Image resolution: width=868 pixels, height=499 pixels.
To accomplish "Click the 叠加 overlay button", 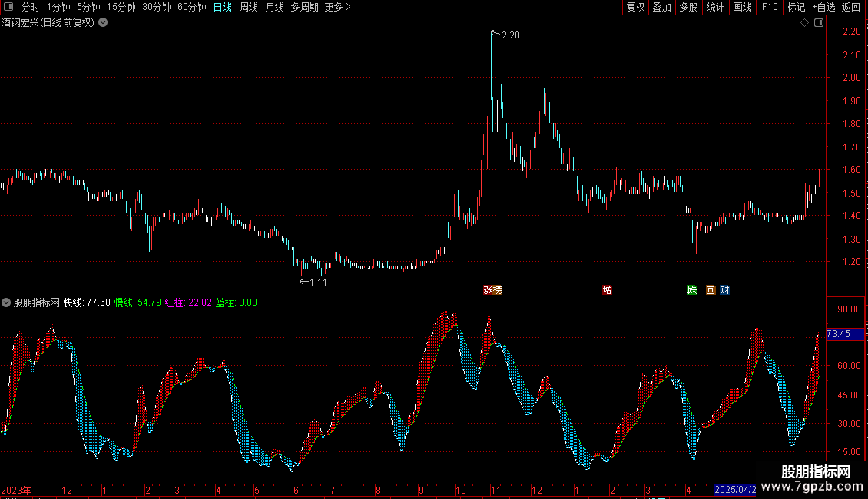I will (662, 7).
